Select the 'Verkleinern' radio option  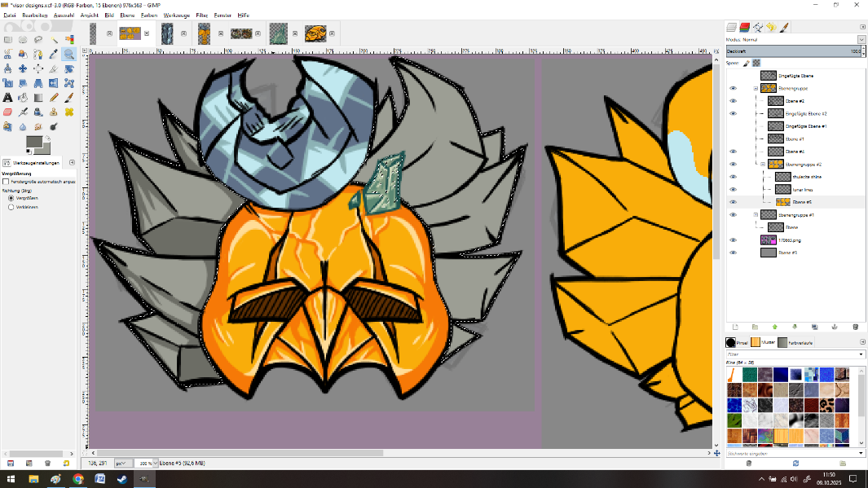click(11, 207)
